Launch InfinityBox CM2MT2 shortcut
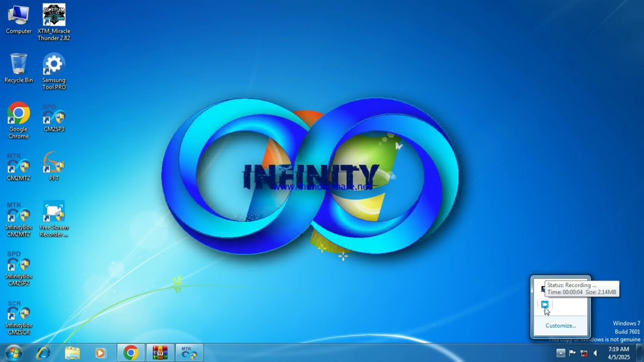The image size is (644, 362). coord(19,220)
